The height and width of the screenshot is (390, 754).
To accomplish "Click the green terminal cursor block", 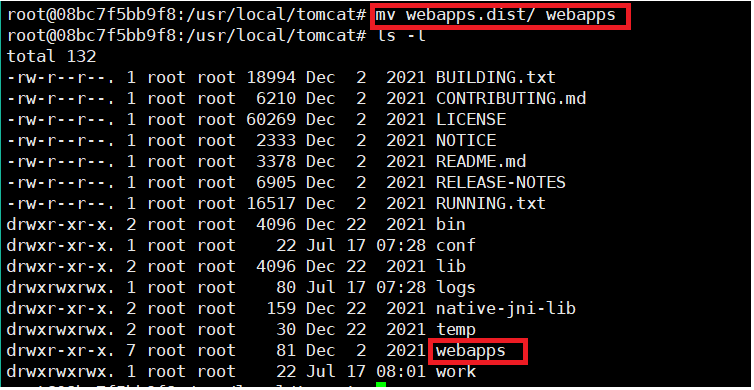I will (x=381, y=385).
